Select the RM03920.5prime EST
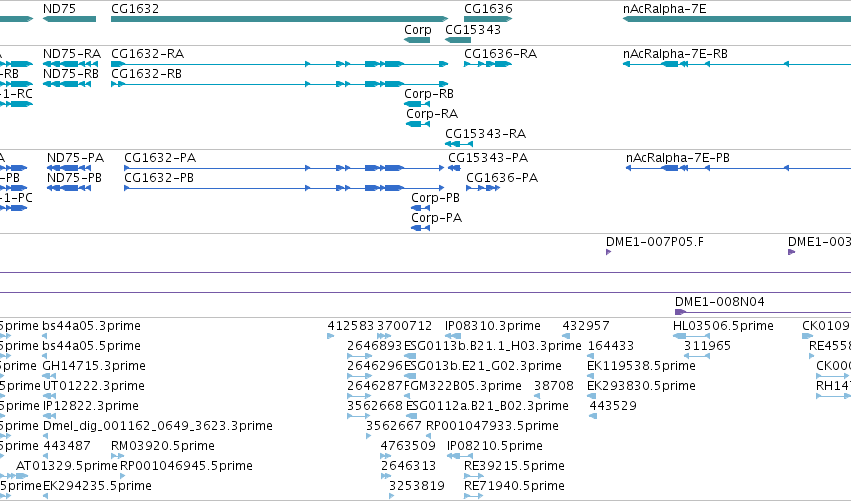Image resolution: width=851 pixels, height=501 pixels. (117, 456)
